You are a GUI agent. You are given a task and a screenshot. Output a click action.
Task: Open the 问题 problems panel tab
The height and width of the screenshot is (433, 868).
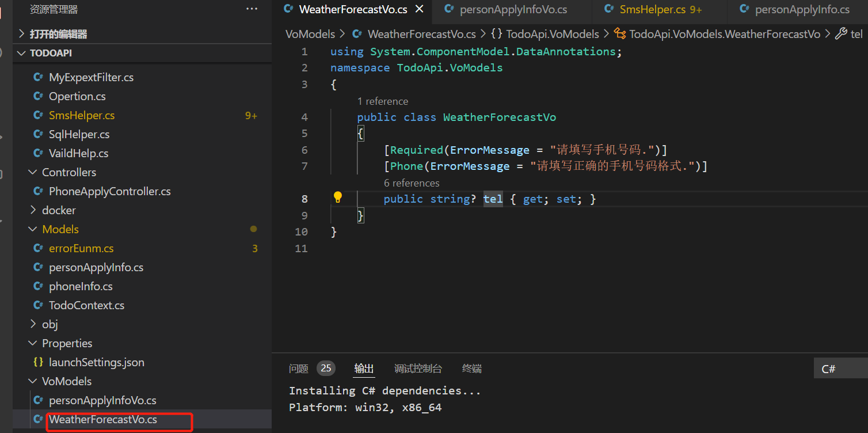299,369
